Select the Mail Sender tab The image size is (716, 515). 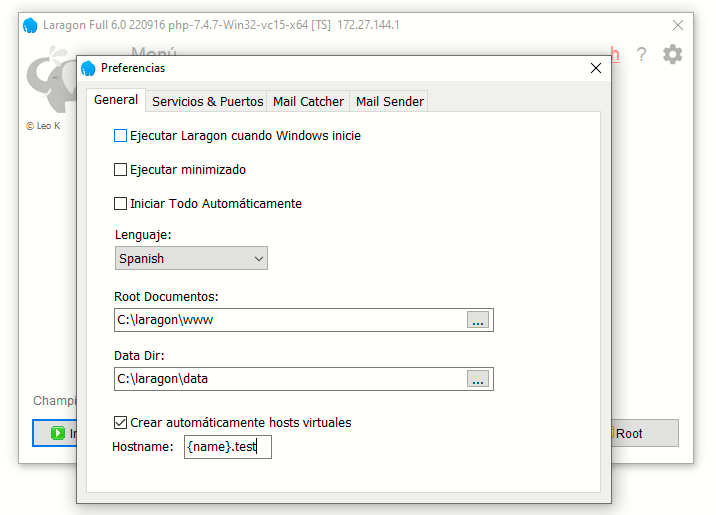[x=390, y=101]
